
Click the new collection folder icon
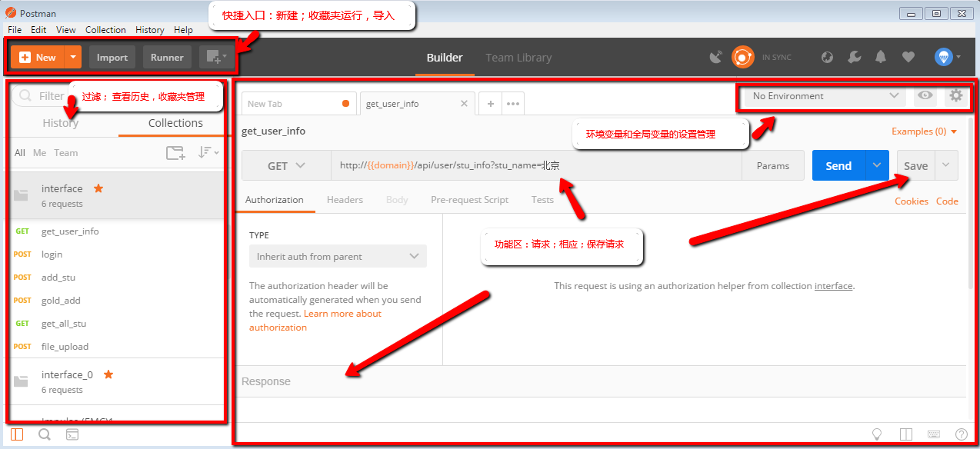point(176,153)
